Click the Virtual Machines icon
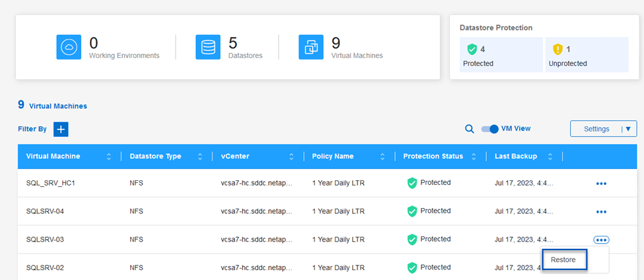 pos(311,48)
